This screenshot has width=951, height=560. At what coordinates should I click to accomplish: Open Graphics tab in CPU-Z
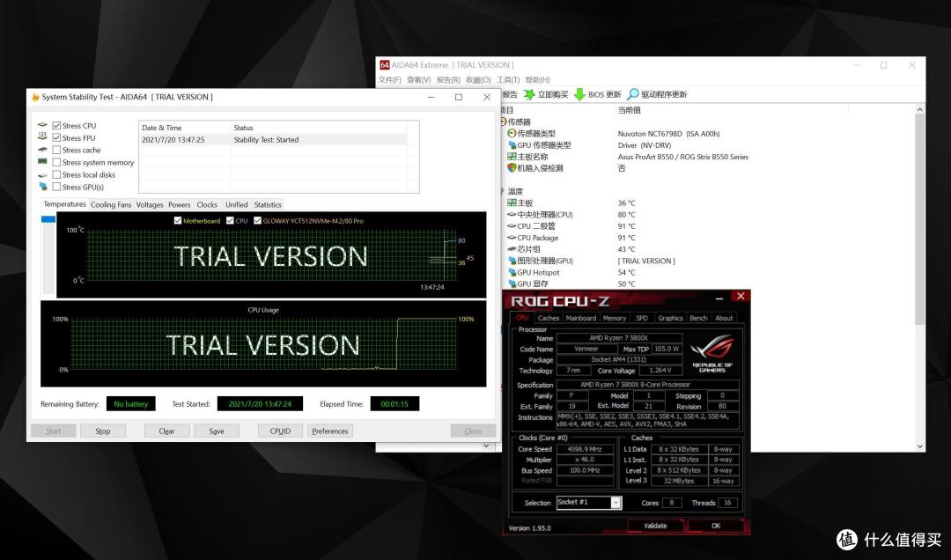[670, 318]
